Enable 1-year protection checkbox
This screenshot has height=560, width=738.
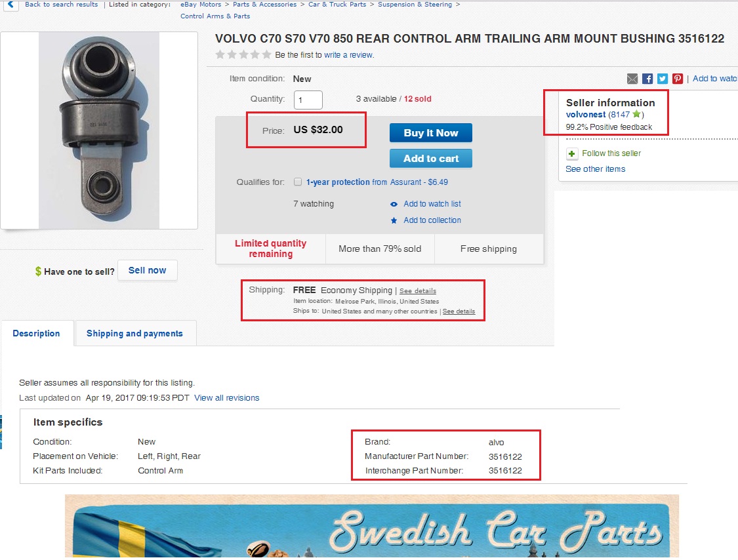[298, 182]
